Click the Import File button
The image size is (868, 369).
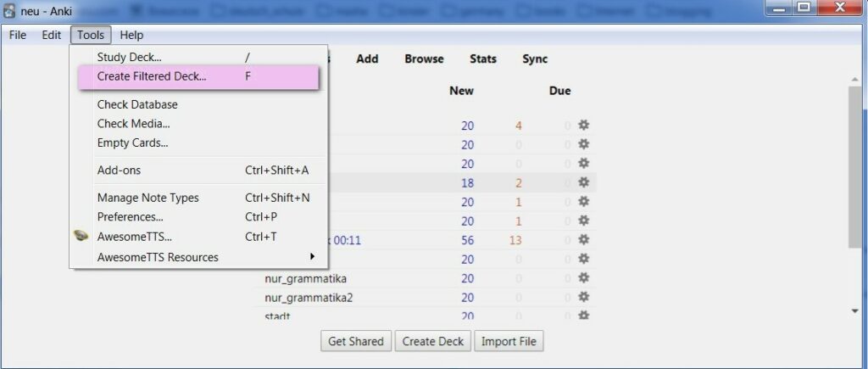tap(509, 341)
